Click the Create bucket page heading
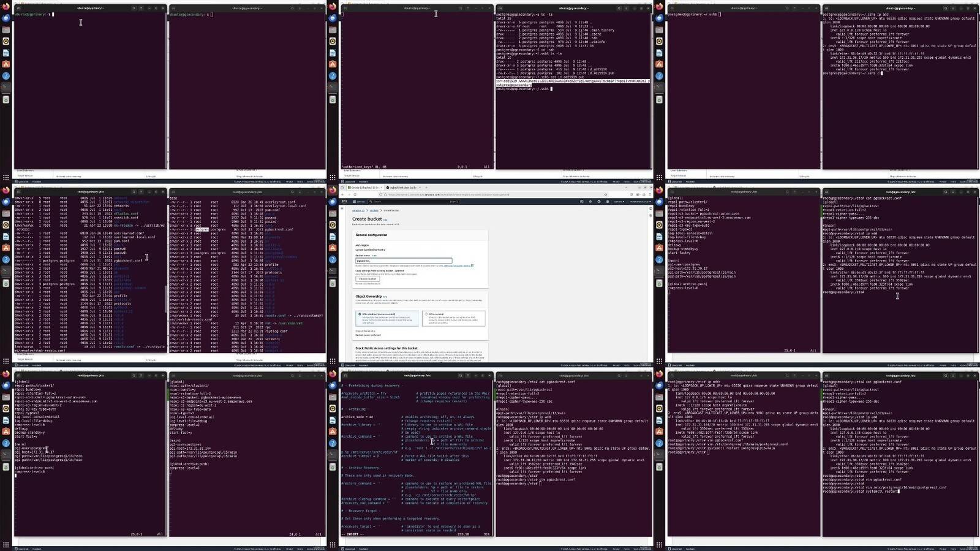The width and height of the screenshot is (980, 551). (367, 219)
